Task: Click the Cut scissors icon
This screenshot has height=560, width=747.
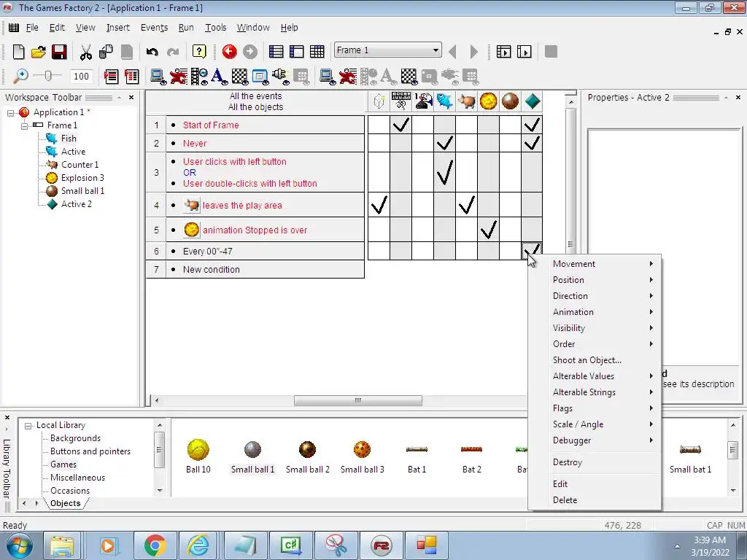Action: pos(86,52)
